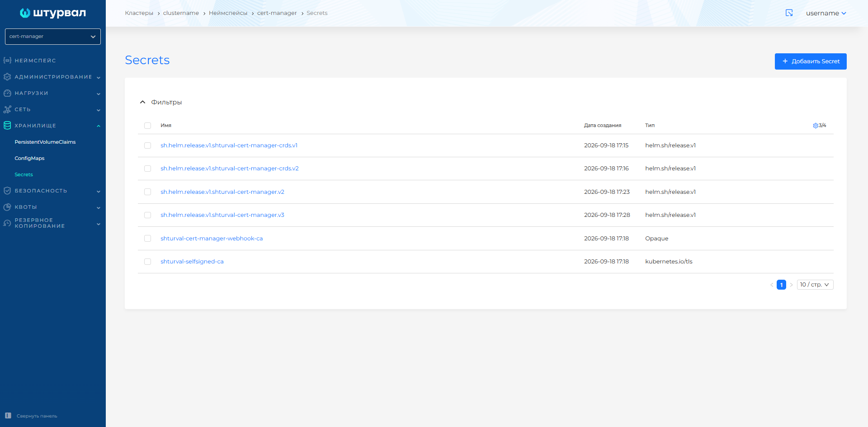The image size is (868, 427).
Task: Click the Нагрузки gauge icon
Action: coord(7,93)
